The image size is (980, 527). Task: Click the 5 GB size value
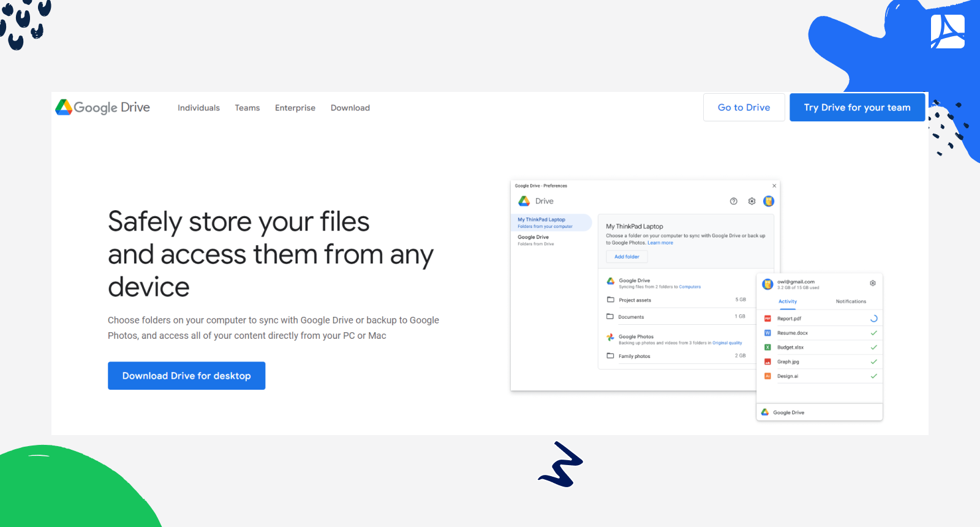coord(741,300)
